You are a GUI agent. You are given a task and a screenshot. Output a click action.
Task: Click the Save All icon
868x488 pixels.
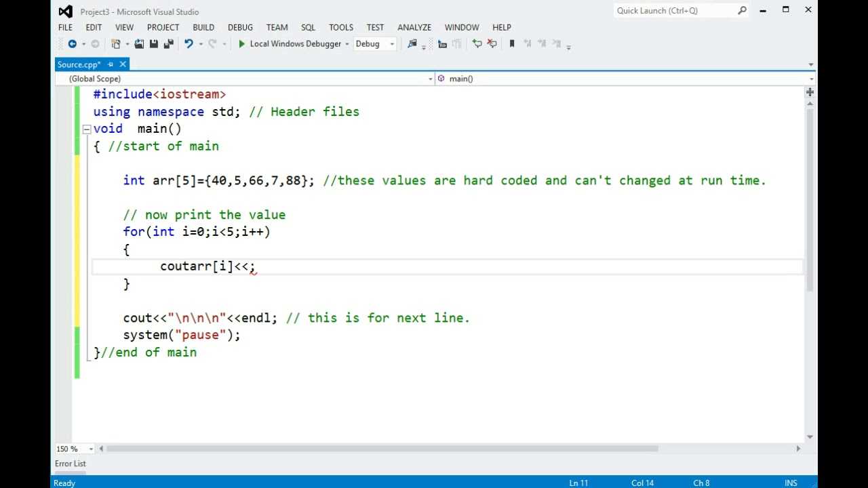coord(169,44)
